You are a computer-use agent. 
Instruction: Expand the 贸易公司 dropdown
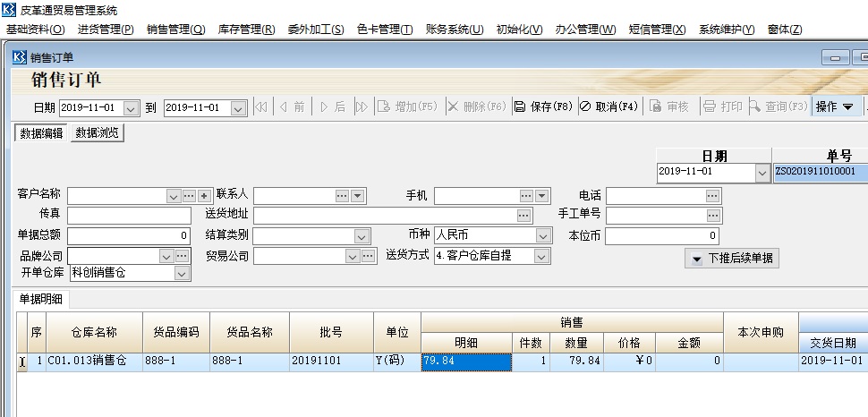[353, 257]
